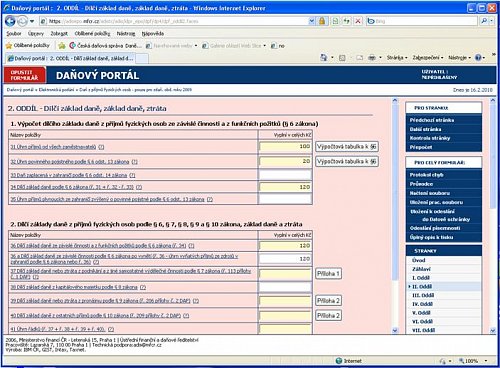Click the input field for row 33

[285, 175]
